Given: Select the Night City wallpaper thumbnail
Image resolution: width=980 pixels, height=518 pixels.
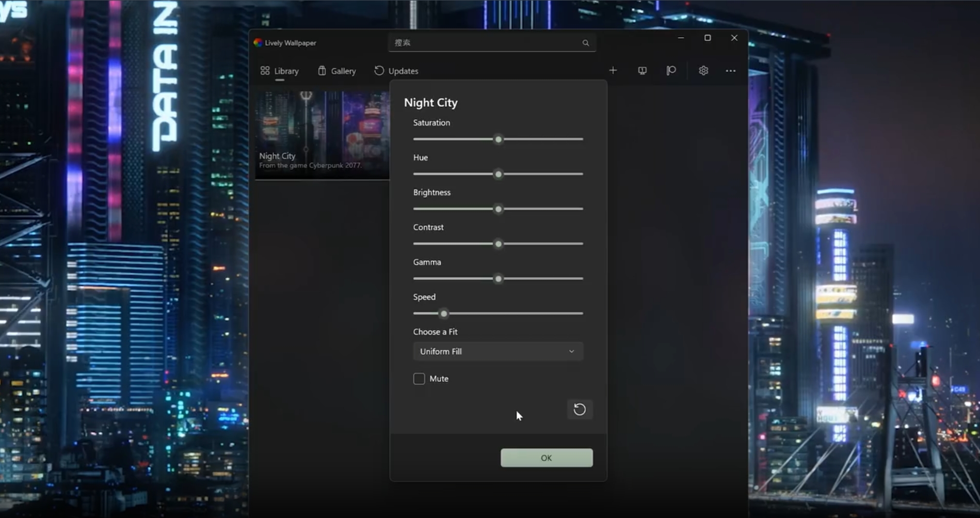Looking at the screenshot, I should tap(323, 135).
